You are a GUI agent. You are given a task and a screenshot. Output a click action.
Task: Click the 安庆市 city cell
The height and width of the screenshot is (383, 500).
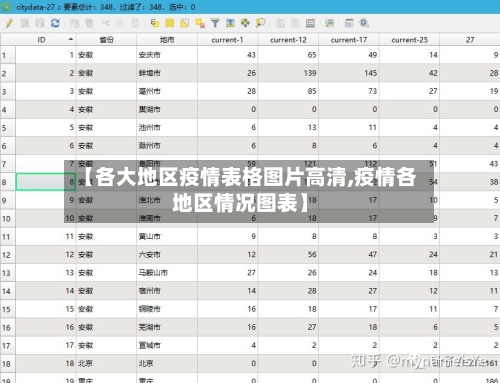[x=167, y=55]
